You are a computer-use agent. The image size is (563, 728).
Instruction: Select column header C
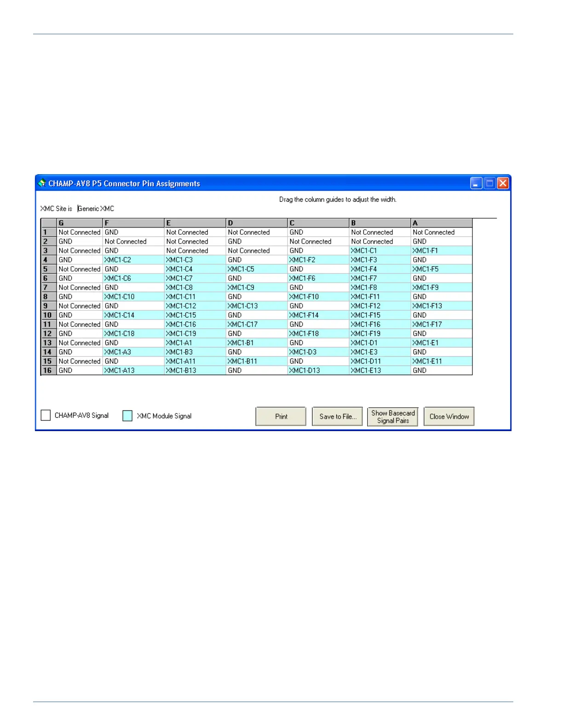(318, 223)
